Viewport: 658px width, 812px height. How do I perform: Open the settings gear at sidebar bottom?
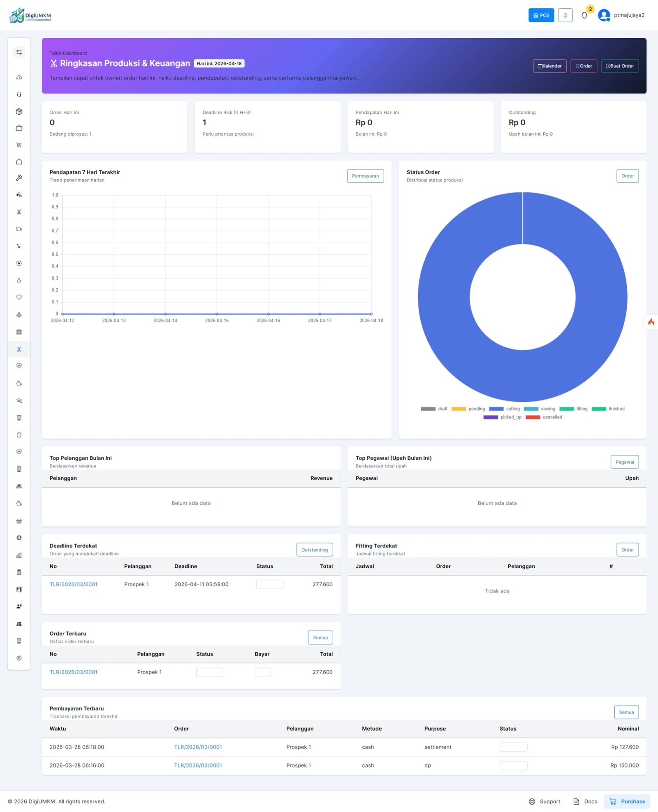pyautogui.click(x=19, y=658)
